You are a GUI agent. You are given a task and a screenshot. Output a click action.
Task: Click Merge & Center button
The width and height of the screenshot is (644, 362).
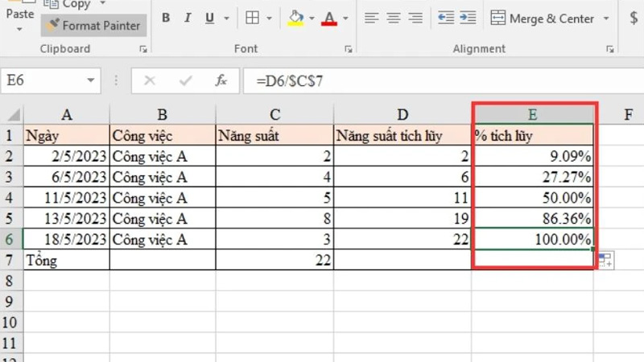[x=543, y=19]
